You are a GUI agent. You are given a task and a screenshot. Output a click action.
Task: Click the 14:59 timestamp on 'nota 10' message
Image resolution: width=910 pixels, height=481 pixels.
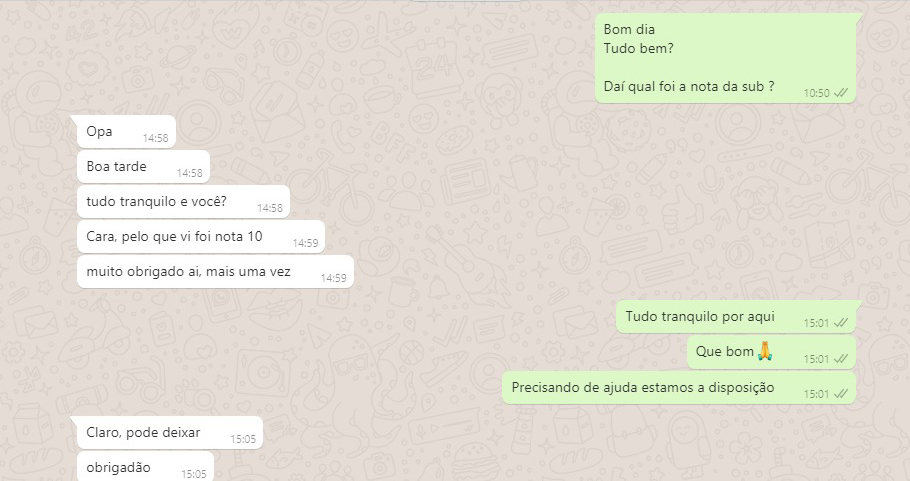[x=305, y=243]
